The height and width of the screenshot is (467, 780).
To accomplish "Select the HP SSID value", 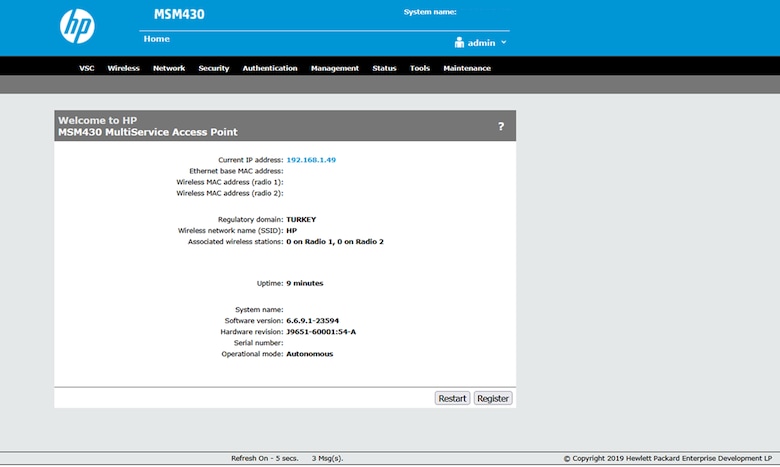I will coord(292,230).
